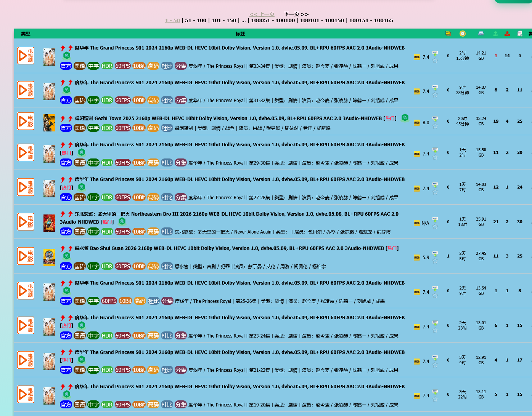Toggle bookmark star for Northeastern Bro III

pyautogui.click(x=435, y=227)
